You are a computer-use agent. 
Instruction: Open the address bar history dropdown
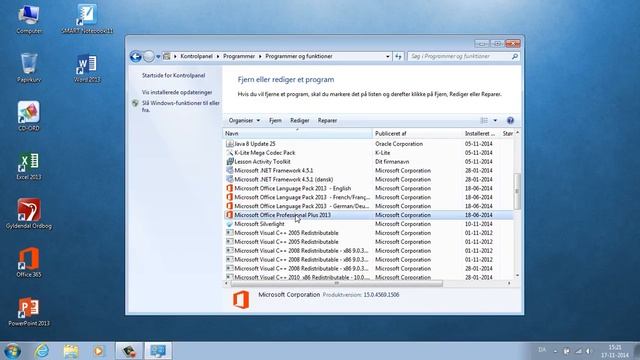point(388,56)
